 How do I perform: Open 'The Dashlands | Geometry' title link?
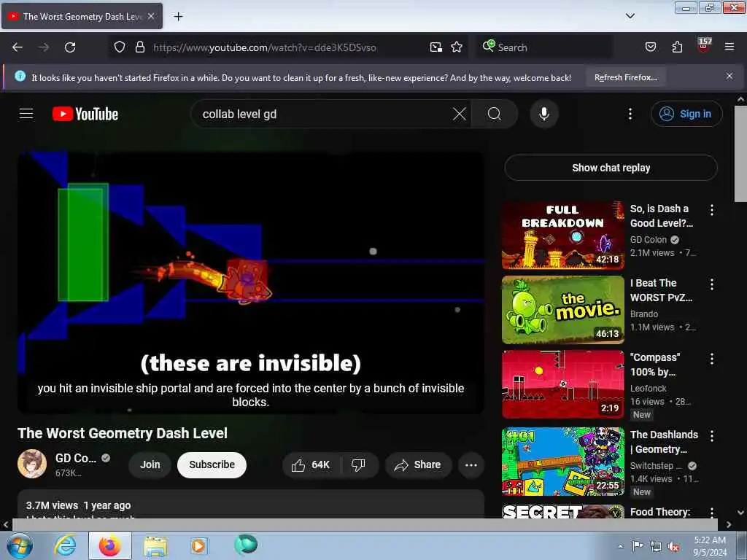click(x=664, y=441)
